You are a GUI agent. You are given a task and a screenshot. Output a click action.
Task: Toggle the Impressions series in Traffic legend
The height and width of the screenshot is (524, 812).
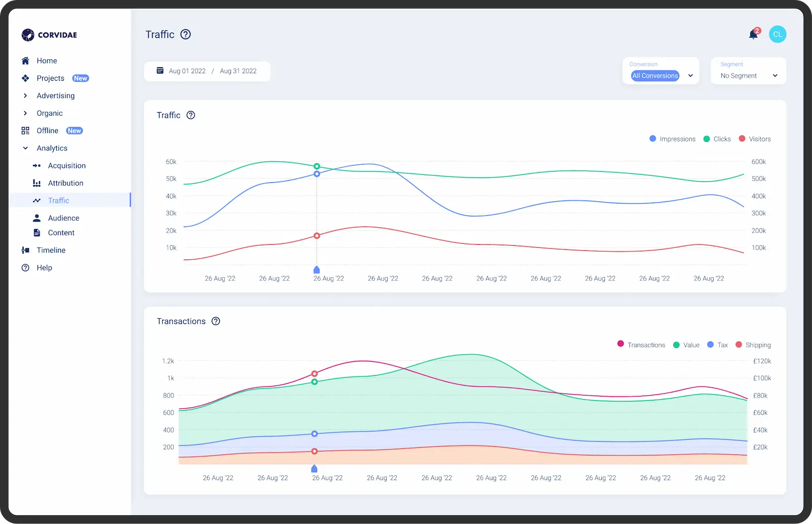pos(672,139)
